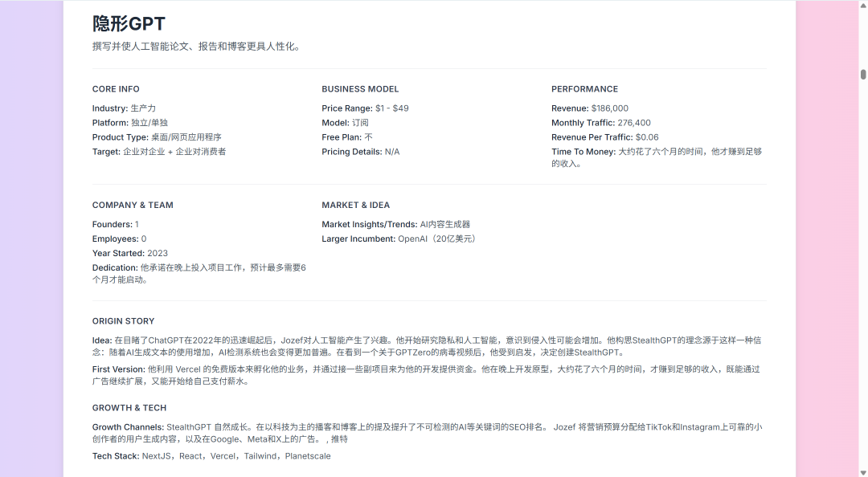The height and width of the screenshot is (477, 868).
Task: Click Market Insights/Trends: AI内容生成器 line
Action: (395, 225)
